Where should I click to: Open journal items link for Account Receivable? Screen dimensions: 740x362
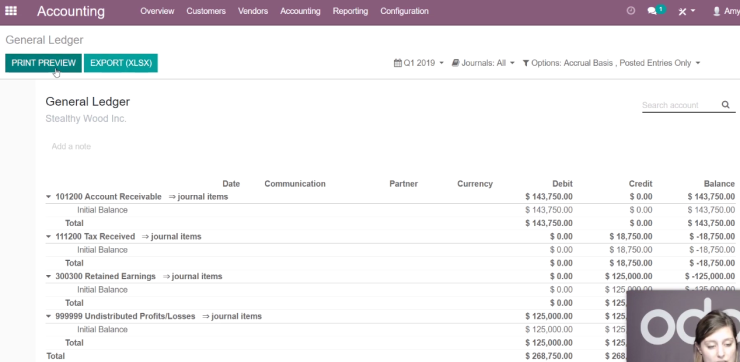[199, 197]
